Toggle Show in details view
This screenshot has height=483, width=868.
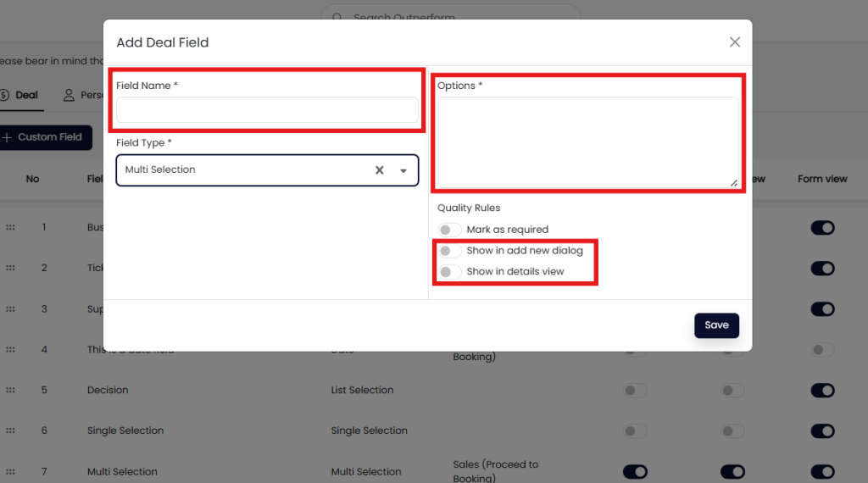[x=449, y=272]
